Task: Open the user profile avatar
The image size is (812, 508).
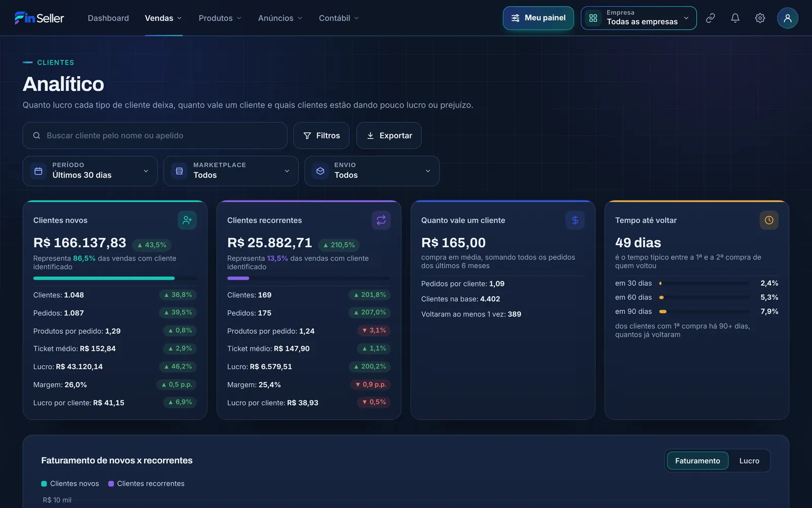Action: pos(787,18)
